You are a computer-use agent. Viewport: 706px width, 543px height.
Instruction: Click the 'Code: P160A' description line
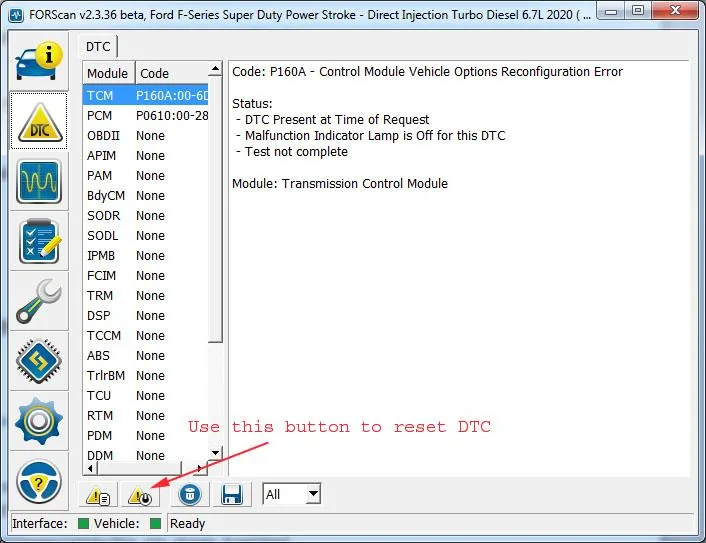tap(427, 72)
